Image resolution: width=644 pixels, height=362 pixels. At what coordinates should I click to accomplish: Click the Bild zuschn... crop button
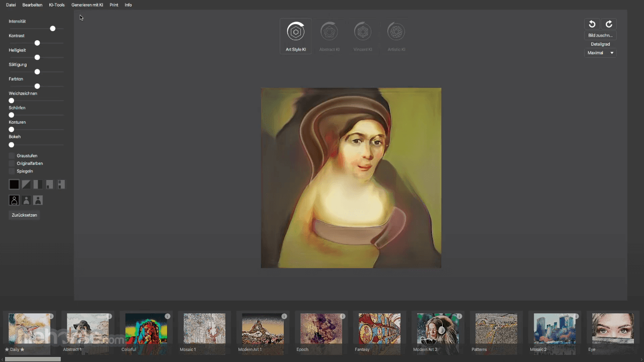click(x=600, y=35)
